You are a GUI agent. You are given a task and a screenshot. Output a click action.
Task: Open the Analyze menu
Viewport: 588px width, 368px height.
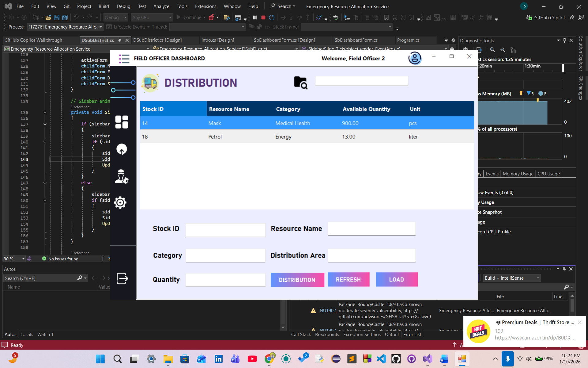(x=161, y=6)
